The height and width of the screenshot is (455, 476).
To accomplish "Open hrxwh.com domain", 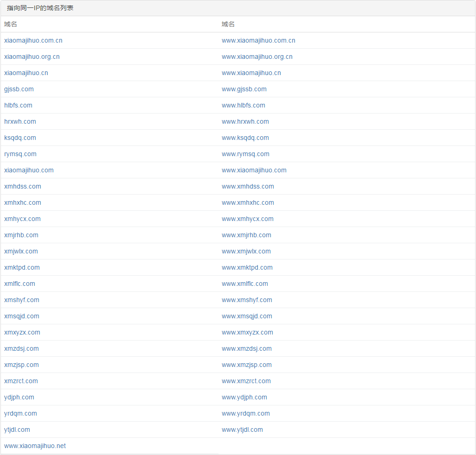I will point(20,121).
